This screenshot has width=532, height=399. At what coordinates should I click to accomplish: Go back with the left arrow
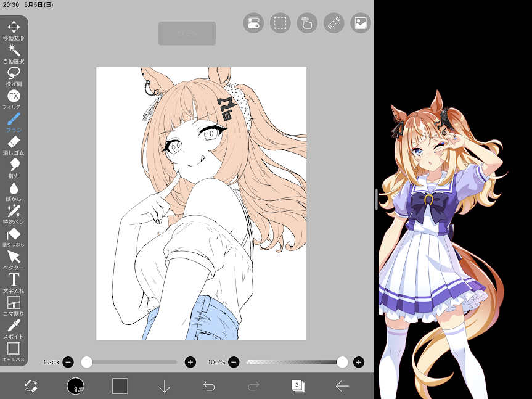342,386
